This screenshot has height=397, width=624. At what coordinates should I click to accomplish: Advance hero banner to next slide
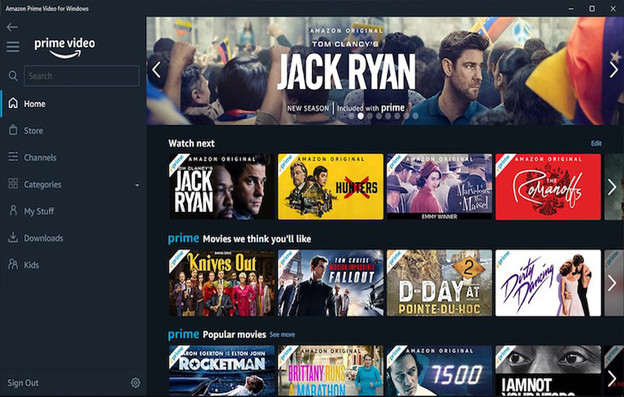(x=613, y=70)
